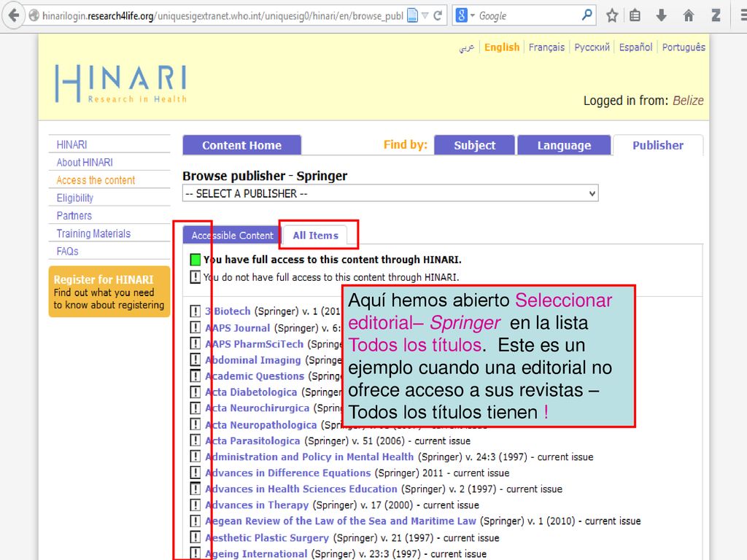Switch to the All Items tab

pos(315,236)
